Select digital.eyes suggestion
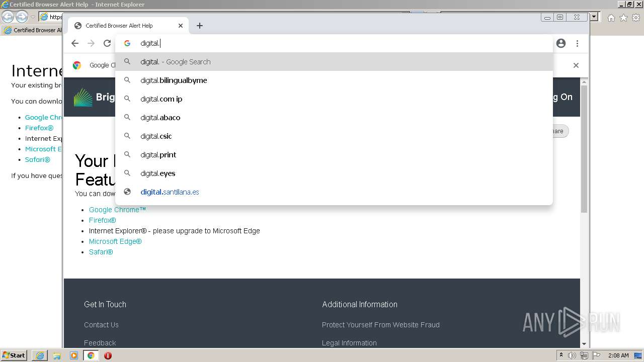This screenshot has width=644, height=362. 334,173
